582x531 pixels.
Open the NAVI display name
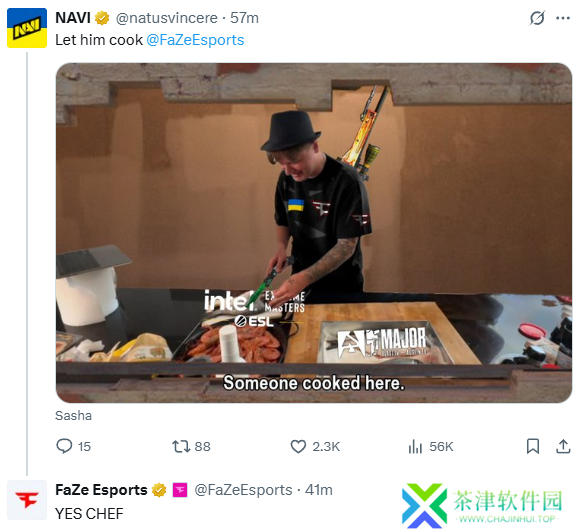click(73, 18)
